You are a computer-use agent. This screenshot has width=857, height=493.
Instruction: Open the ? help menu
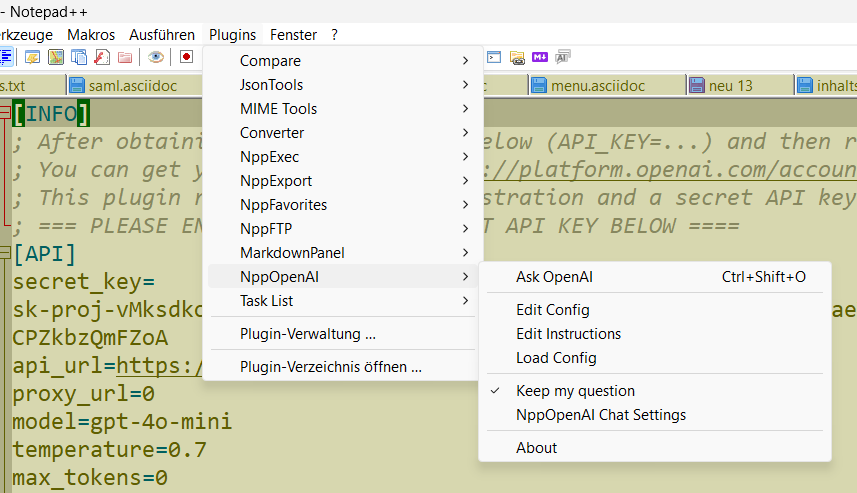click(334, 35)
